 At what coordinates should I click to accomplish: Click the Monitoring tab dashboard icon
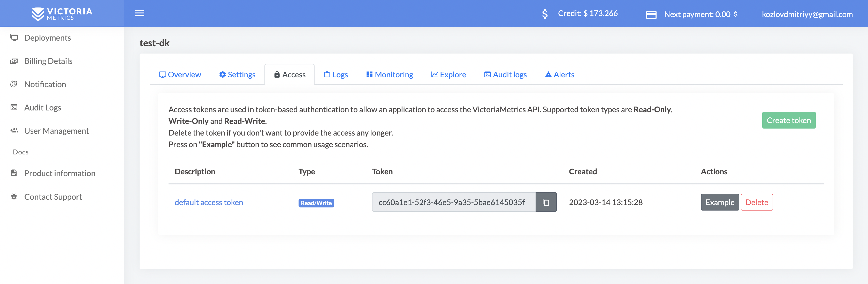[x=369, y=74]
